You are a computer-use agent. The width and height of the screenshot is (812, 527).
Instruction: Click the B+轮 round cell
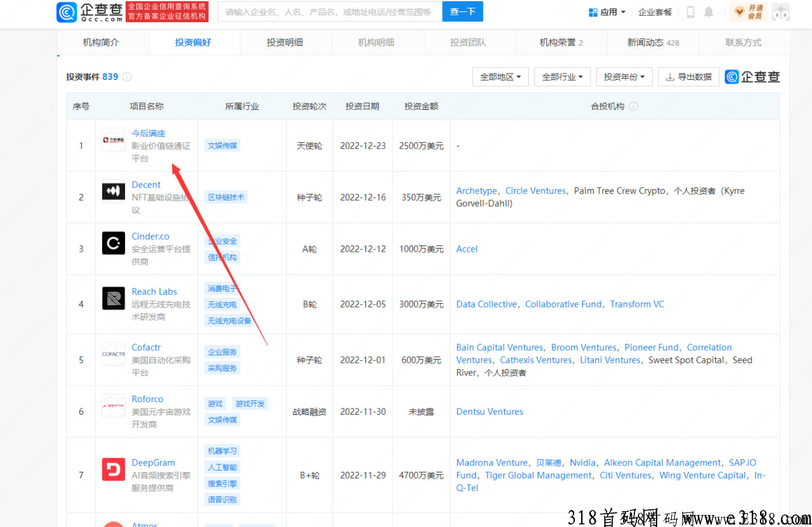310,476
